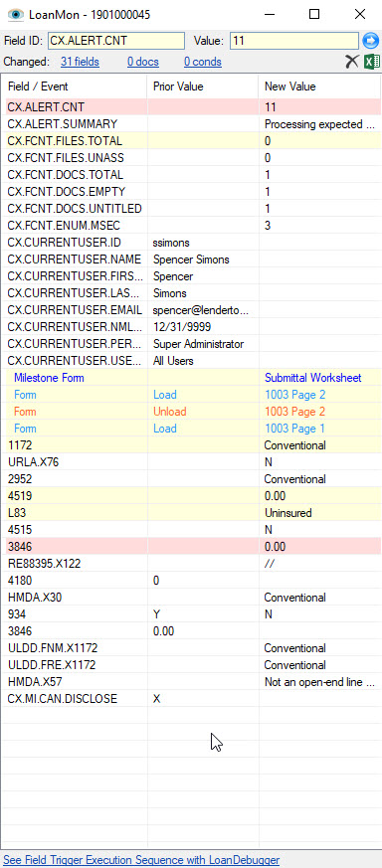Open See Field Trigger Execution Sequence link
Viewport: 382px width, 868px height.
[141, 860]
